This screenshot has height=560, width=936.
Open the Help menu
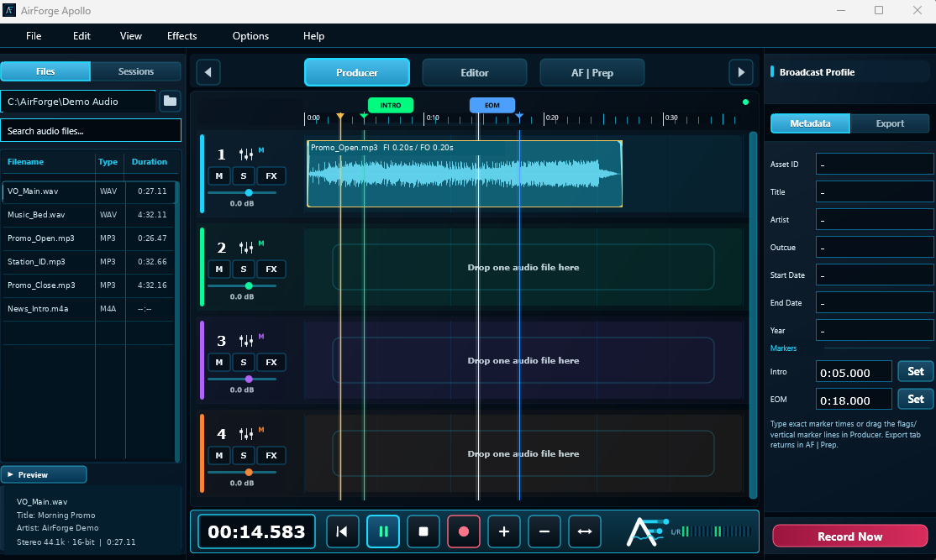coord(313,36)
